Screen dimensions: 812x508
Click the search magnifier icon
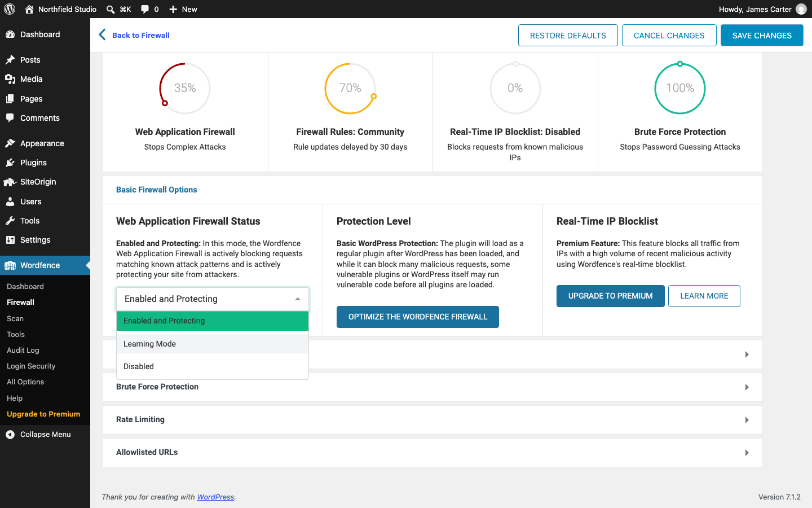(x=111, y=9)
